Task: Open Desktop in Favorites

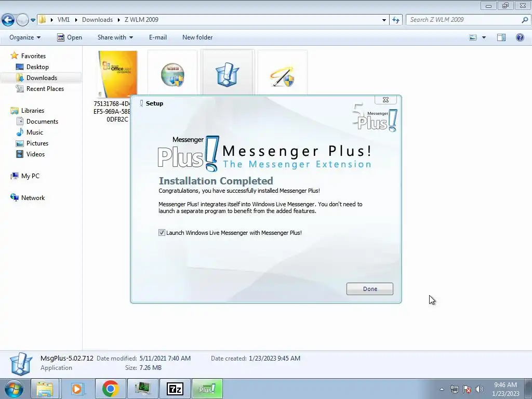Action: click(x=37, y=67)
